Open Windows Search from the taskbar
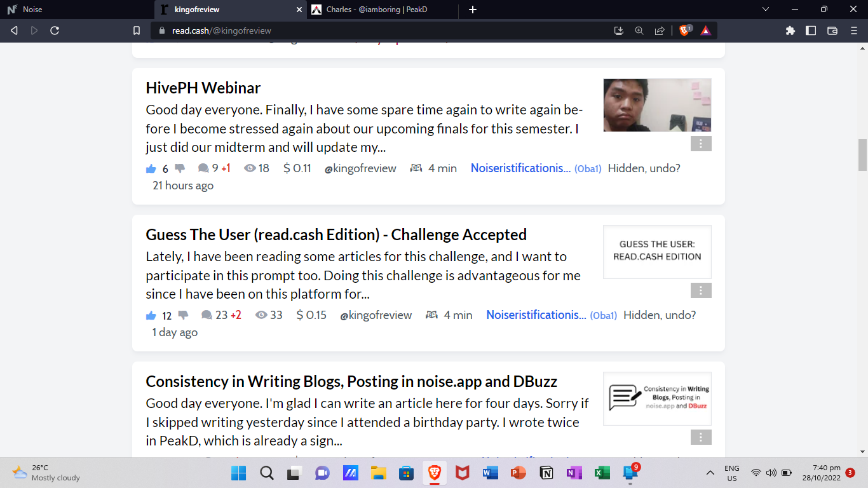 tap(267, 473)
